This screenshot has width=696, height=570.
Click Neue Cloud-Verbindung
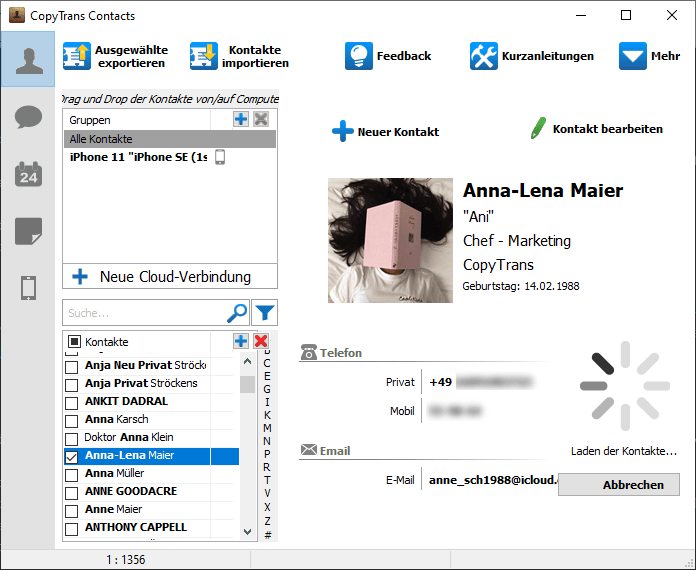pyautogui.click(x=170, y=277)
